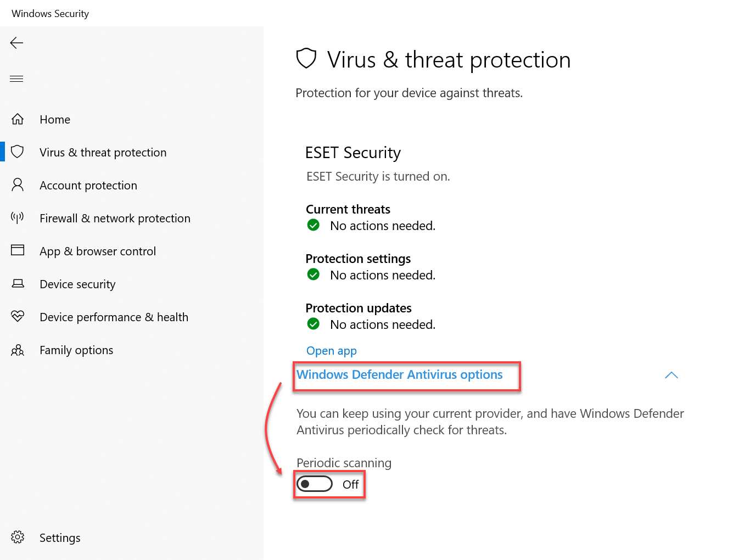Open the ESET app link
The height and width of the screenshot is (560, 744).
point(331,351)
